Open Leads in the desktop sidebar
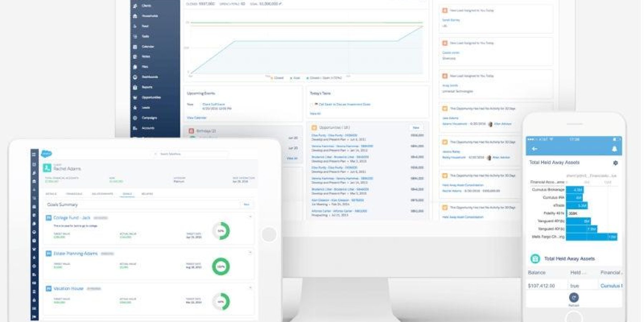644x322 pixels. (146, 107)
